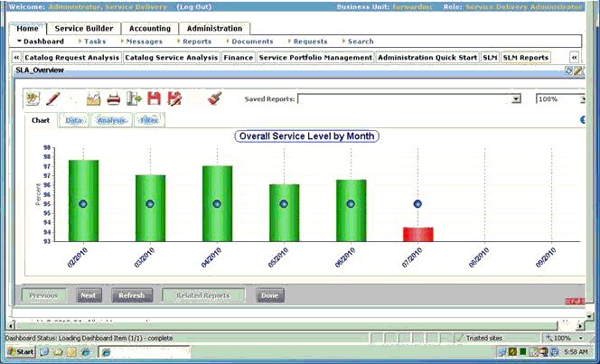Click the red pencil edit icon

(53, 98)
